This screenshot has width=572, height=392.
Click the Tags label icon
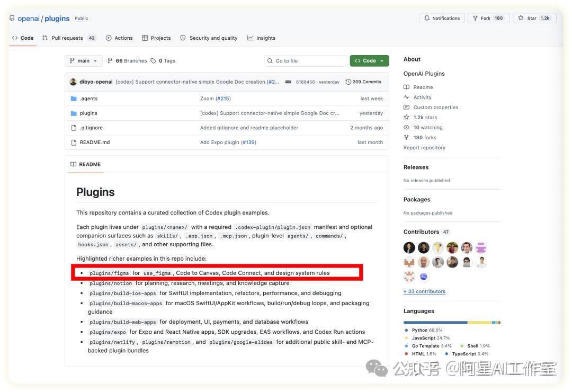(153, 61)
